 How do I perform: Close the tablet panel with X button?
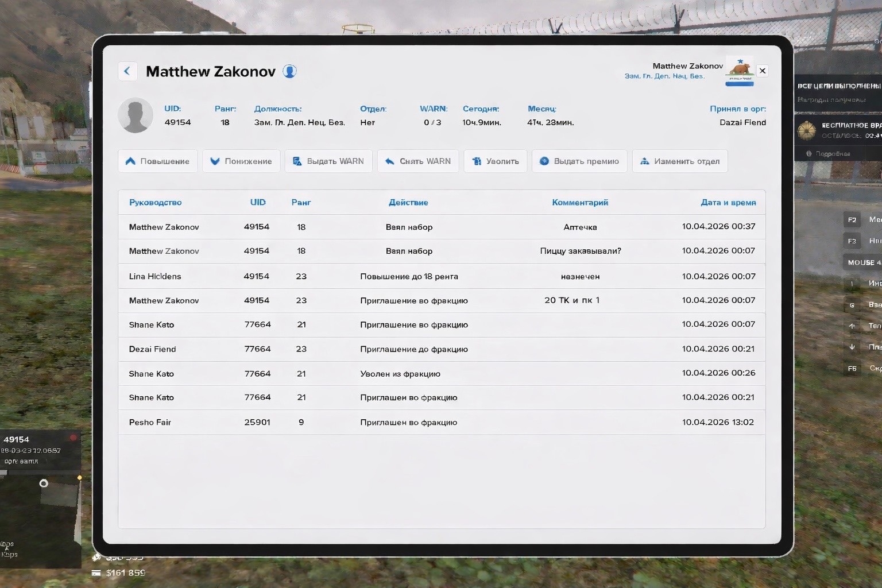point(763,71)
